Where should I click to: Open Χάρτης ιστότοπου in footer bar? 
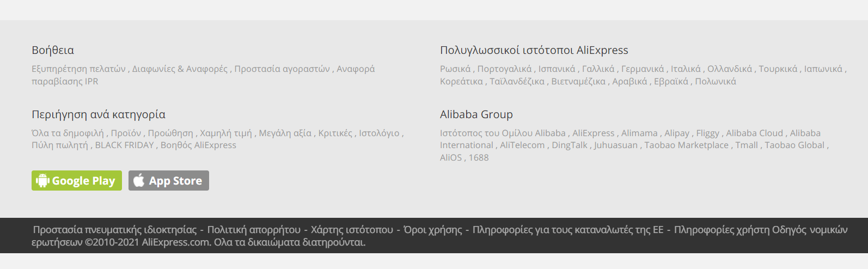coord(352,230)
